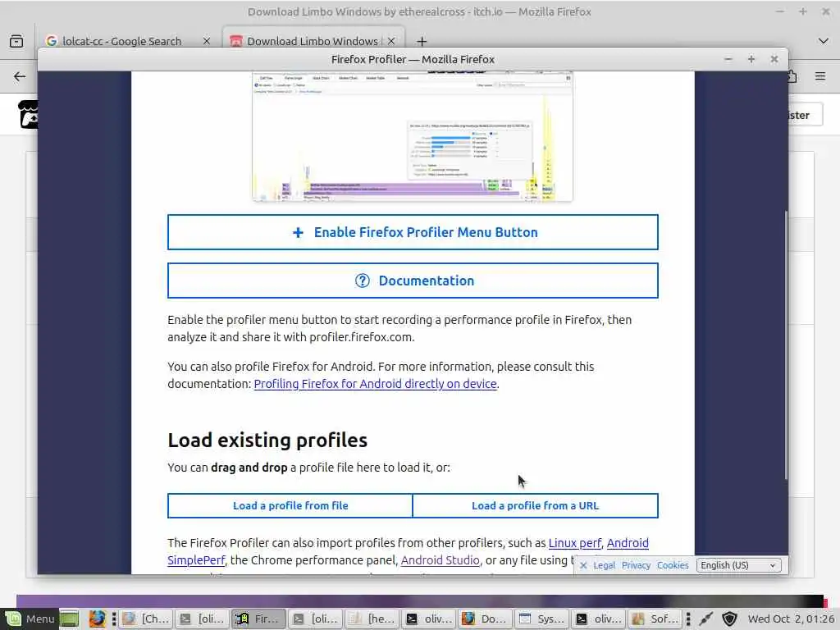The width and height of the screenshot is (840, 630).
Task: Click the Cookies footer link
Action: (673, 565)
